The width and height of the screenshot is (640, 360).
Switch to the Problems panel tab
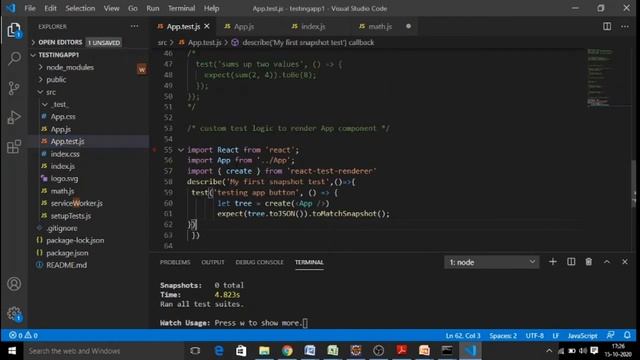pos(175,262)
